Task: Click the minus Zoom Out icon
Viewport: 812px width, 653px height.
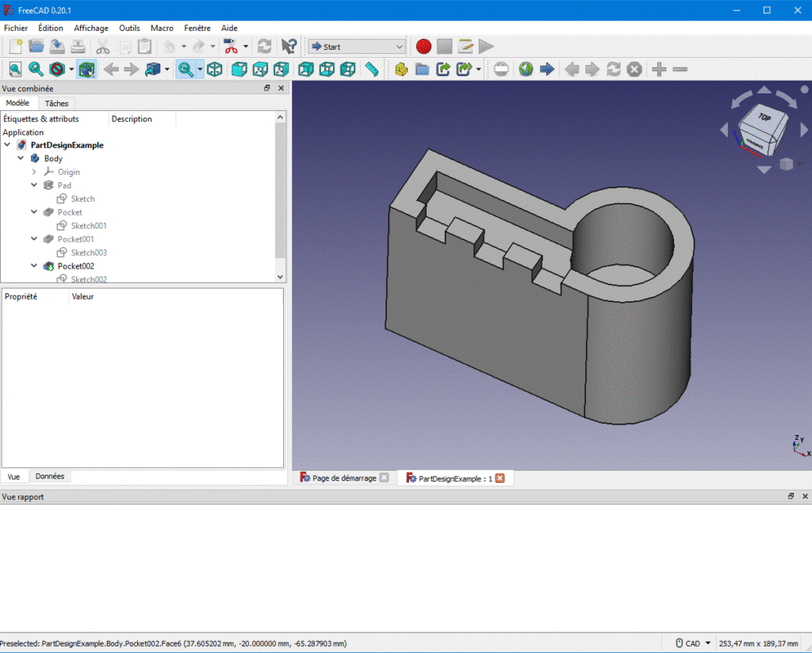Action: [x=680, y=69]
